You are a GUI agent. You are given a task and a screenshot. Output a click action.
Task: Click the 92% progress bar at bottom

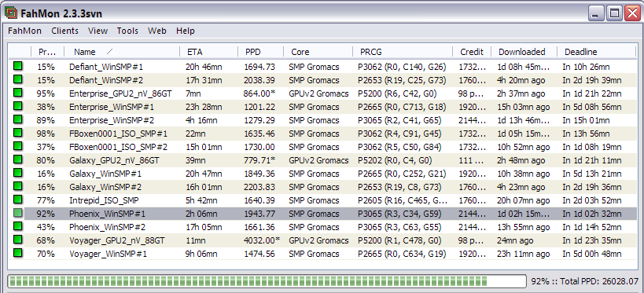[x=267, y=281]
